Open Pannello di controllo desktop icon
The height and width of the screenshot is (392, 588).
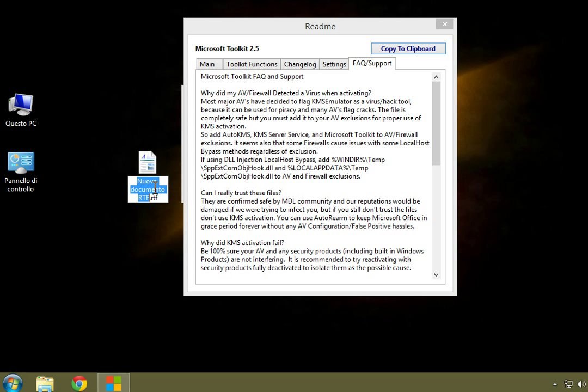(x=21, y=172)
